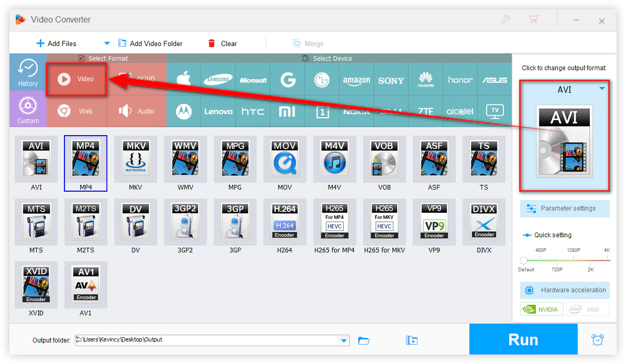Toggle NVIDIA hardware acceleration
Image resolution: width=626 pixels, height=364 pixels.
pos(542,309)
